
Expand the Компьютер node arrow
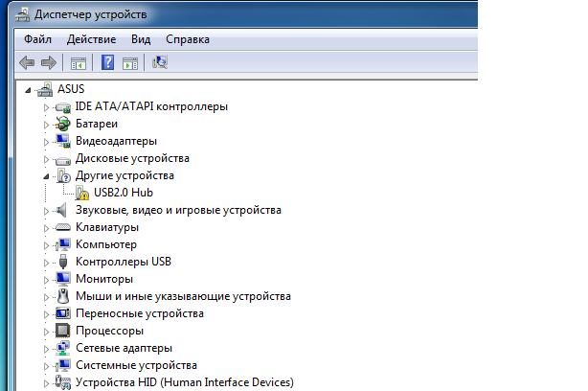[x=46, y=245]
